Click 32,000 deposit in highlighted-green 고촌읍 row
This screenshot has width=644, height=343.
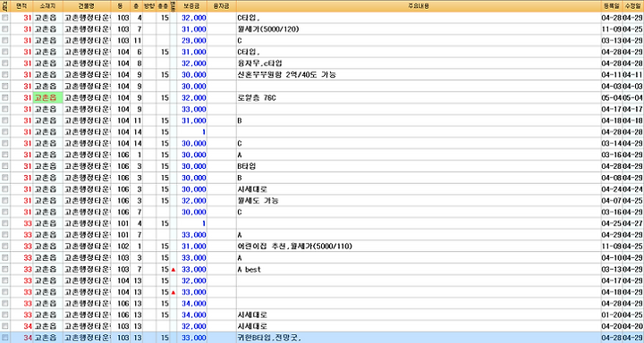194,98
